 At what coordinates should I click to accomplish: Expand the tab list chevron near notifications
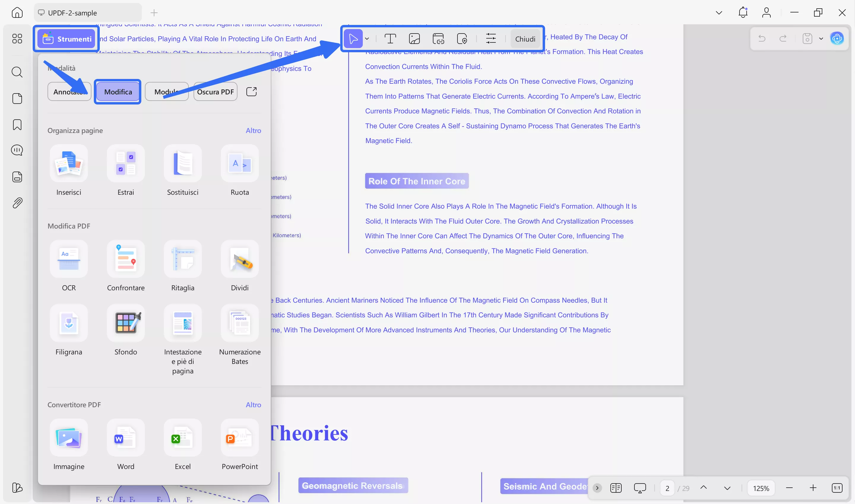[x=718, y=12]
